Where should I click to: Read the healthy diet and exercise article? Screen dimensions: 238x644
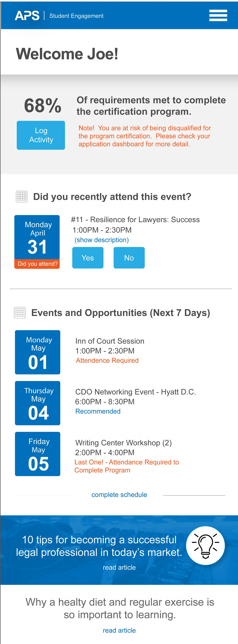pos(119,630)
